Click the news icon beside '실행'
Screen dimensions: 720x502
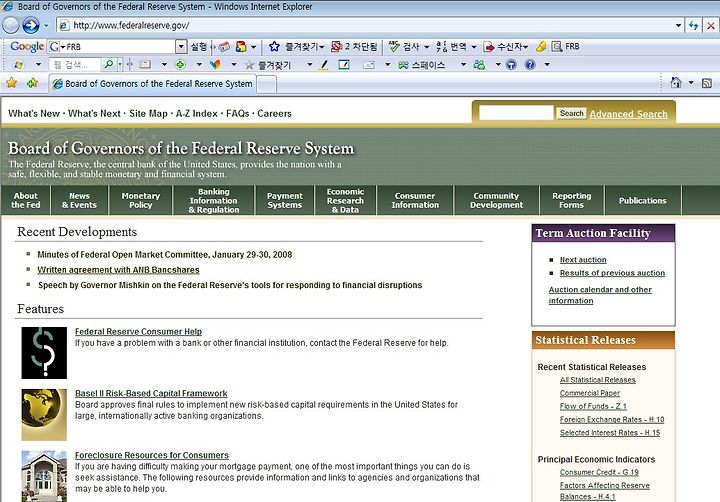[224, 46]
